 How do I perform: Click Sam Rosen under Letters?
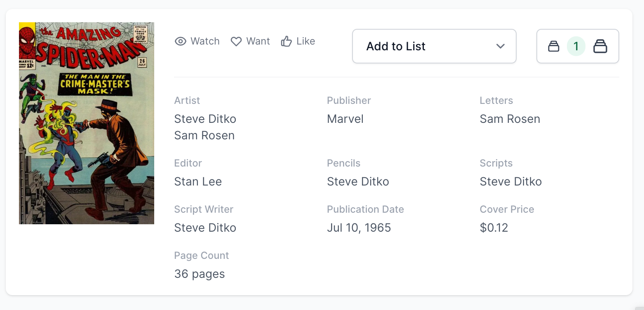(510, 119)
